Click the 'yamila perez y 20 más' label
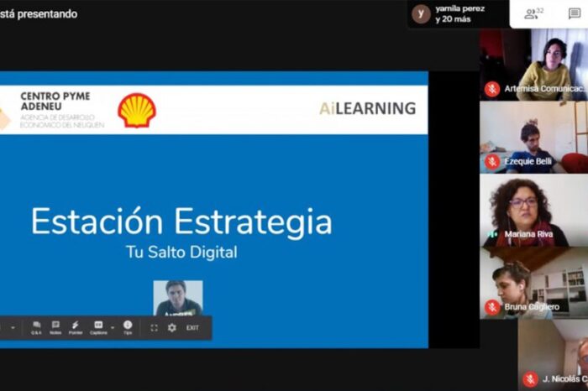 tap(459, 14)
